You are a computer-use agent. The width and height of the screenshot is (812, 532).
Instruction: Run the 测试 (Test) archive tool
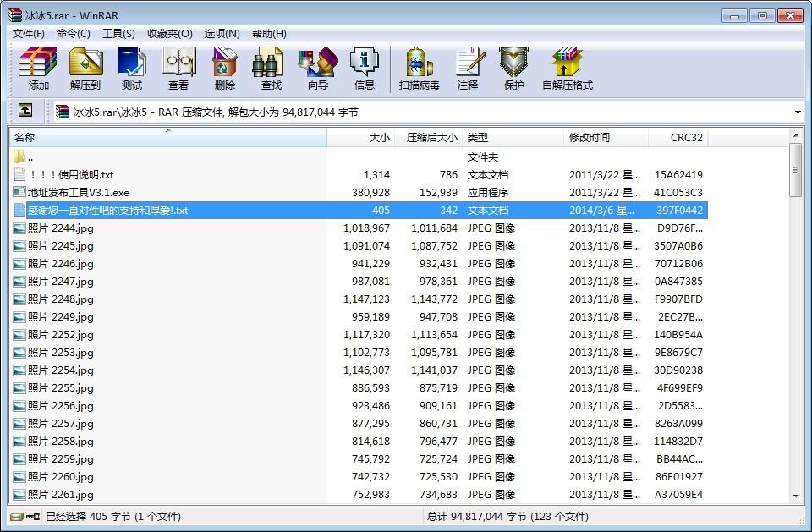[x=132, y=68]
